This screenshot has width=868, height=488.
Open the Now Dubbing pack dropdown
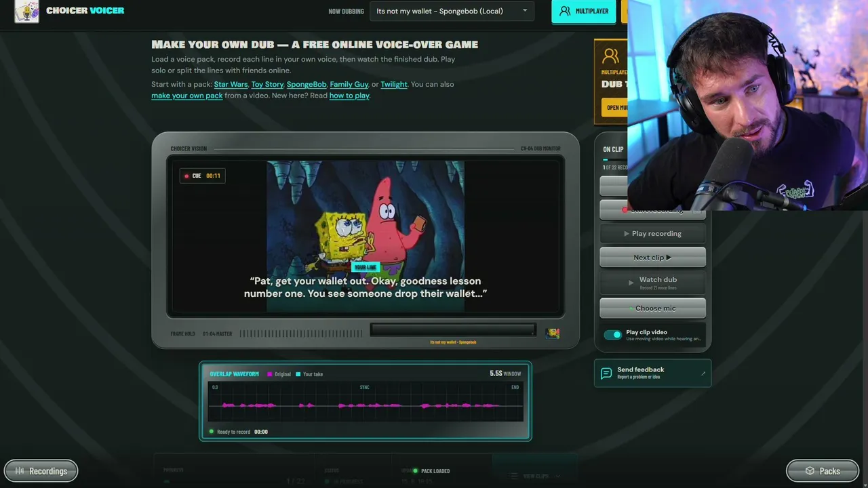tap(452, 11)
